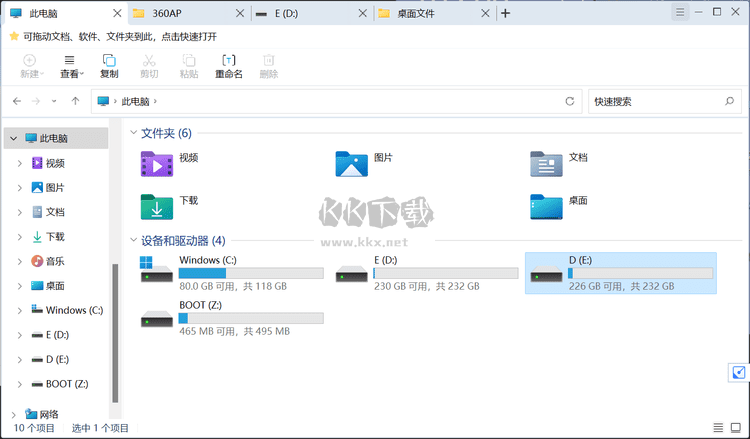Select the D (E:) drive icon
This screenshot has width=750, height=439.
point(546,274)
